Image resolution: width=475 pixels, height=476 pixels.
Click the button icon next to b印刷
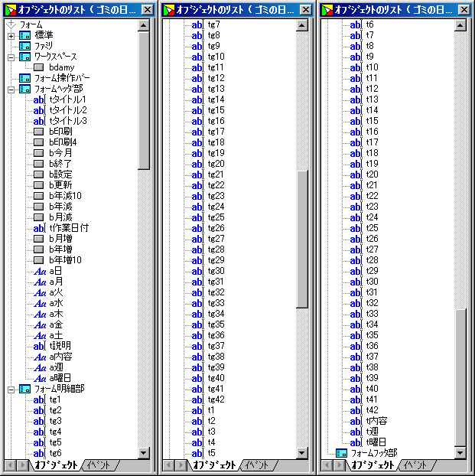(40, 132)
